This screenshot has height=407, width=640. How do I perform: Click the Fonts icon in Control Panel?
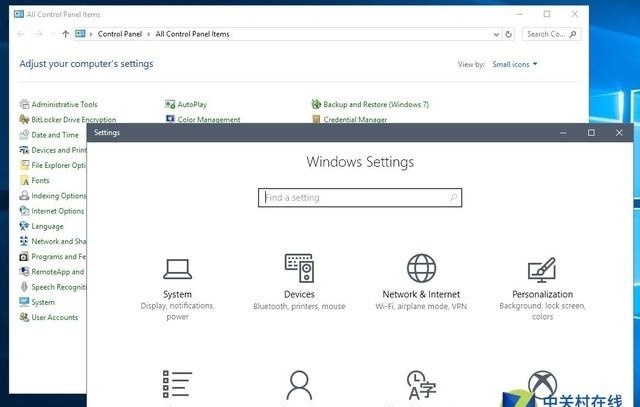tap(24, 180)
